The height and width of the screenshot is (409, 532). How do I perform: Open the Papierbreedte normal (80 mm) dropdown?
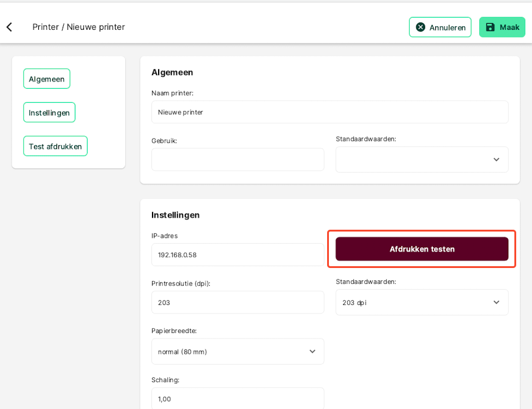(238, 351)
